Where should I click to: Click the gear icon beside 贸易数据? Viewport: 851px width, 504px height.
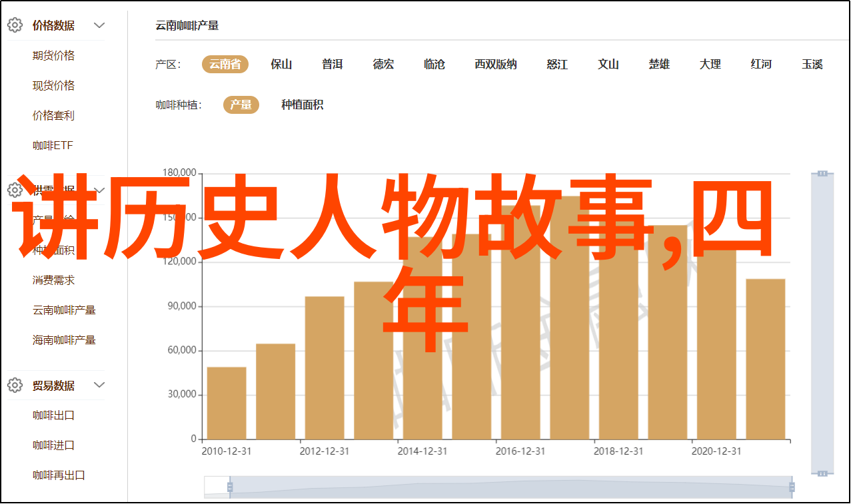15,385
